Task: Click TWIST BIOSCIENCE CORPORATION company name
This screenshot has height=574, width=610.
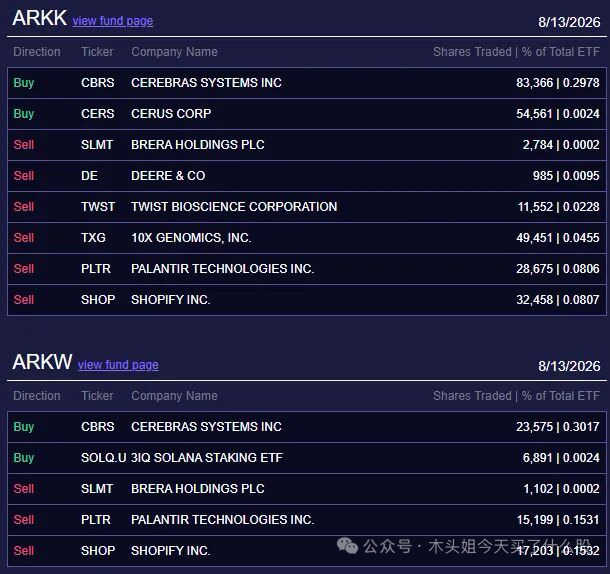Action: coord(234,207)
